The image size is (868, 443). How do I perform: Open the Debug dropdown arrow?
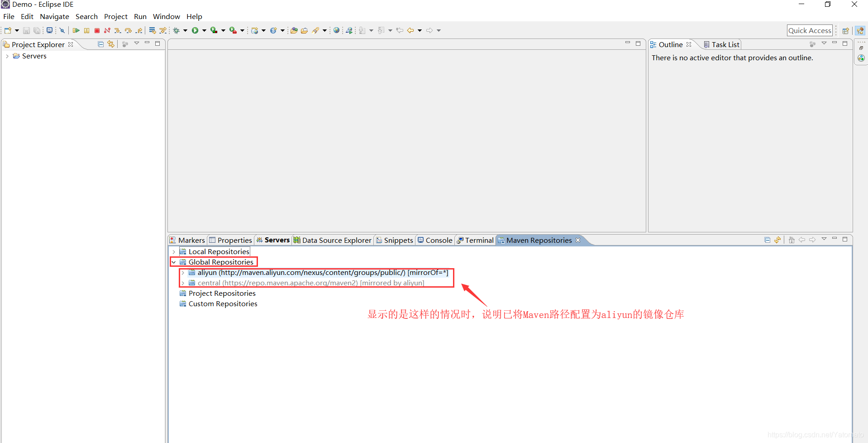(x=185, y=30)
